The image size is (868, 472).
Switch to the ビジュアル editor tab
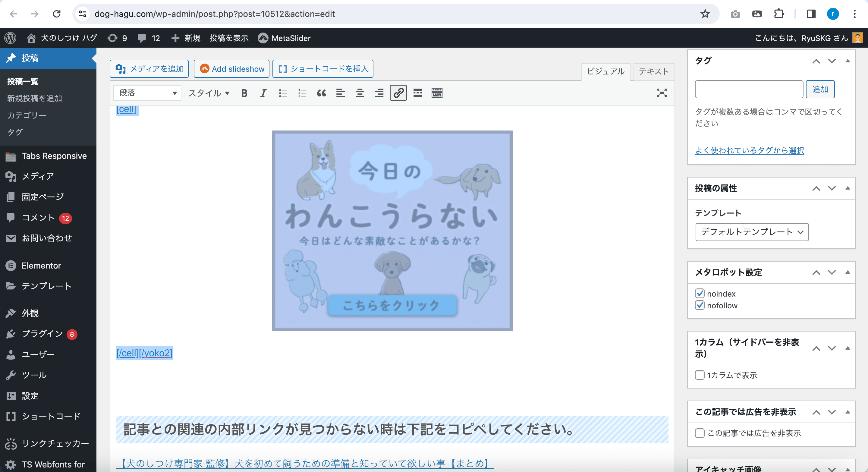point(605,71)
